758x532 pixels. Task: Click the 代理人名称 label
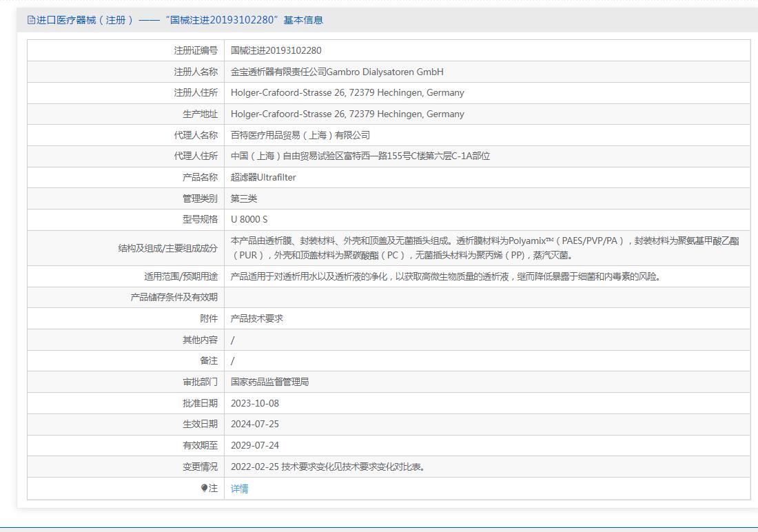point(196,135)
